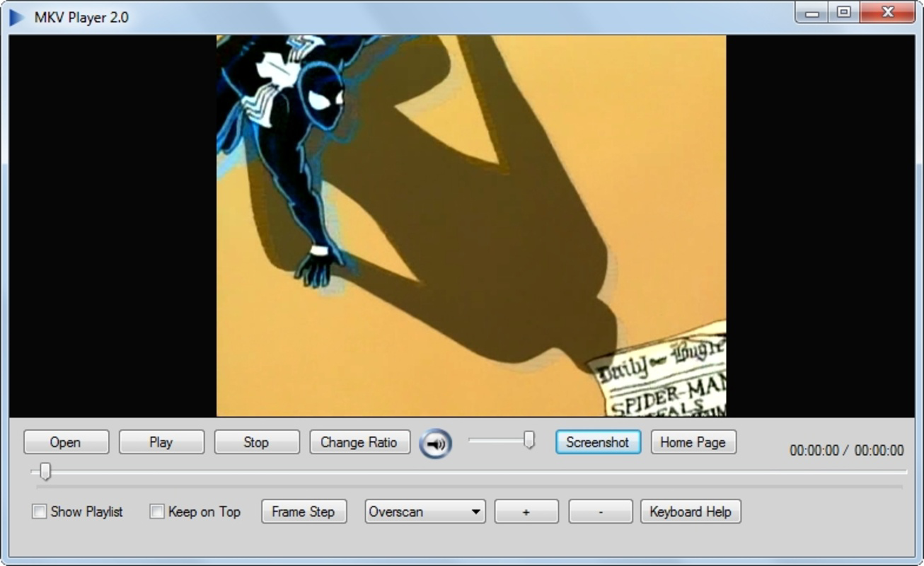Mute audio using the speaker icon
924x566 pixels.
coord(434,442)
